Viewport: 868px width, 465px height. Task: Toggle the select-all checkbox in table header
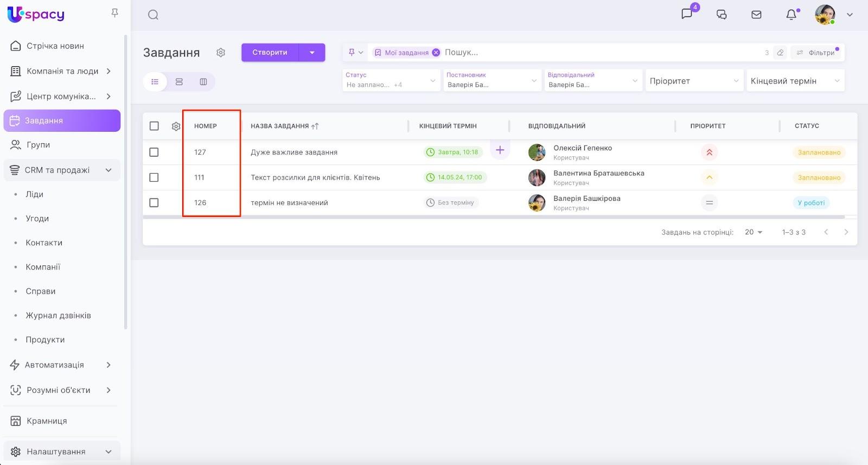[x=154, y=126]
